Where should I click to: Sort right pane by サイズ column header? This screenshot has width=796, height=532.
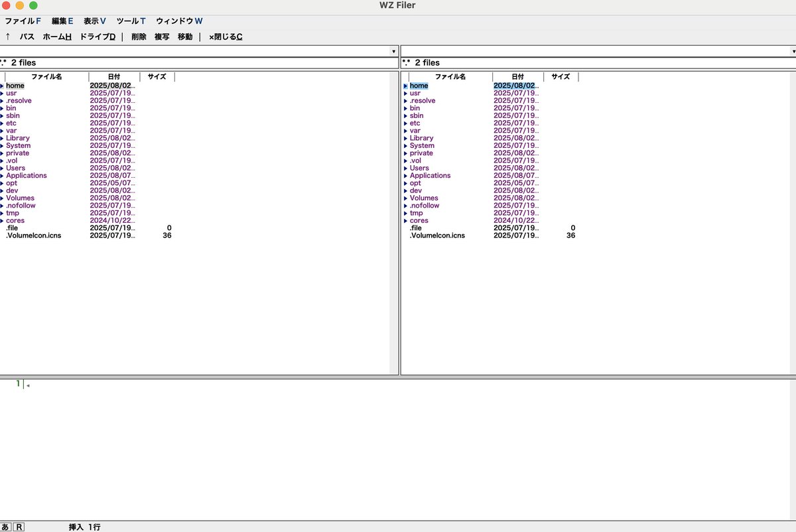(x=561, y=77)
